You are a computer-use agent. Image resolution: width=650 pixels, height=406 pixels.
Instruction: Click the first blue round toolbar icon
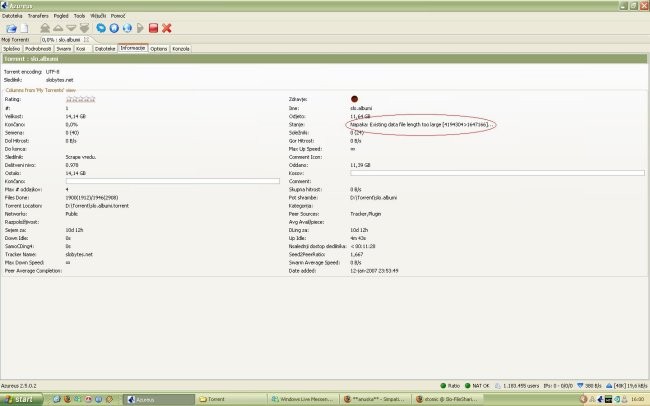[101, 28]
